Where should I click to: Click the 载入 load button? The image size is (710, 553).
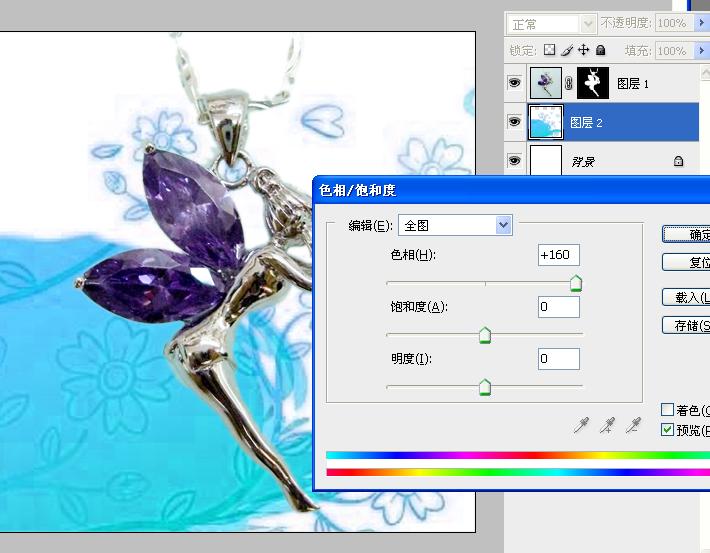coord(686,297)
